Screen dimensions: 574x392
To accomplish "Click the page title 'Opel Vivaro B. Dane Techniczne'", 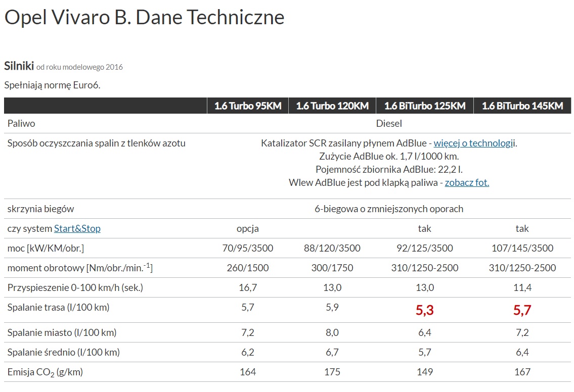I will [x=144, y=18].
